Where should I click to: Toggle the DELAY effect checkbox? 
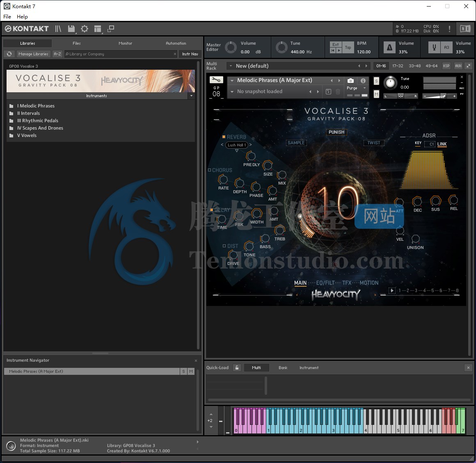point(212,210)
